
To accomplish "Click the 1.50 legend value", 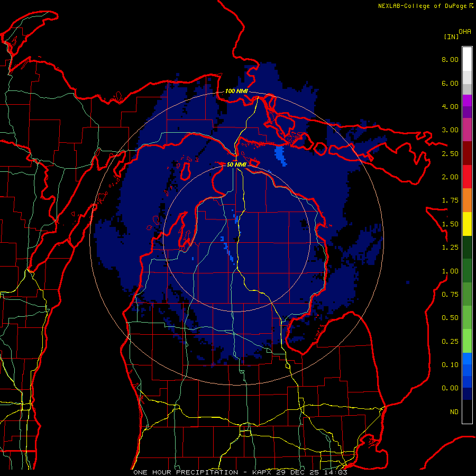I will pos(450,224).
